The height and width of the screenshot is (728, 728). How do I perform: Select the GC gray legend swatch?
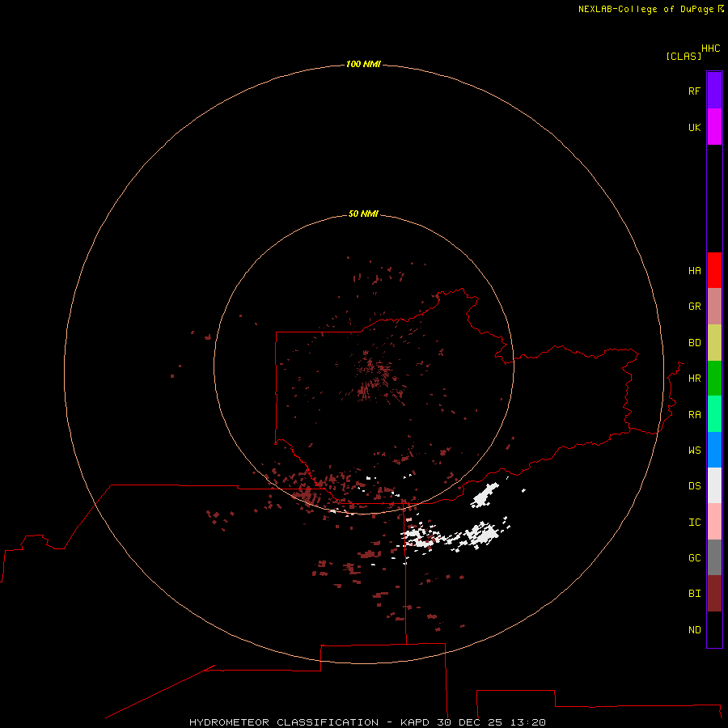pyautogui.click(x=714, y=557)
